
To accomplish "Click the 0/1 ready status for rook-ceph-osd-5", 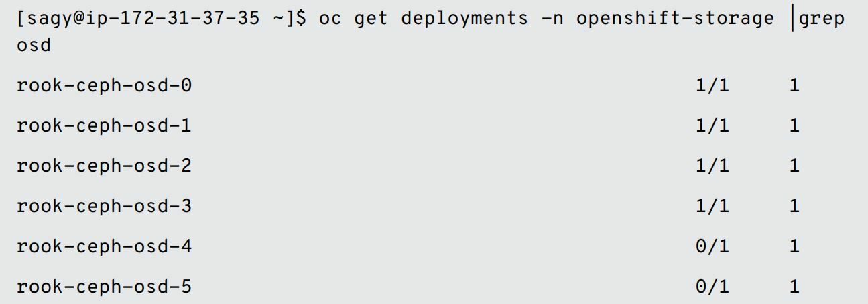I will 712,287.
